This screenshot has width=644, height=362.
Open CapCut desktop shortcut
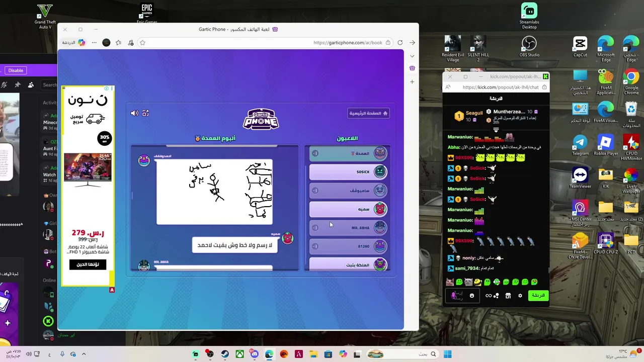point(580,47)
